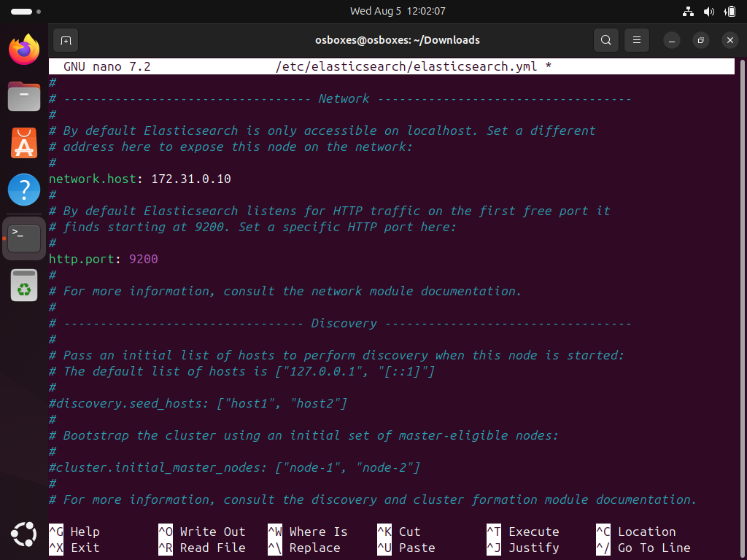Image resolution: width=747 pixels, height=560 pixels.
Task: Restore down the terminal window
Action: [701, 41]
